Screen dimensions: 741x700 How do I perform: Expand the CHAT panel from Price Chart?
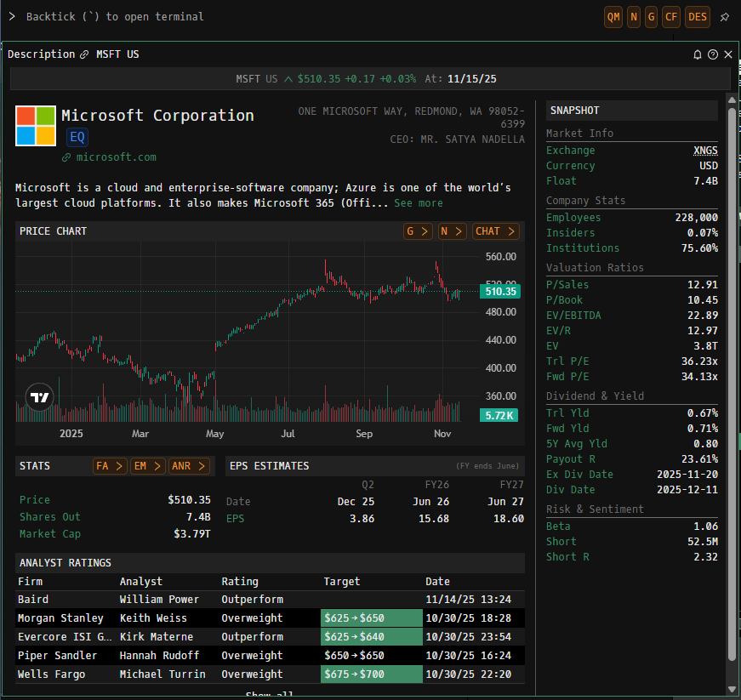click(495, 231)
